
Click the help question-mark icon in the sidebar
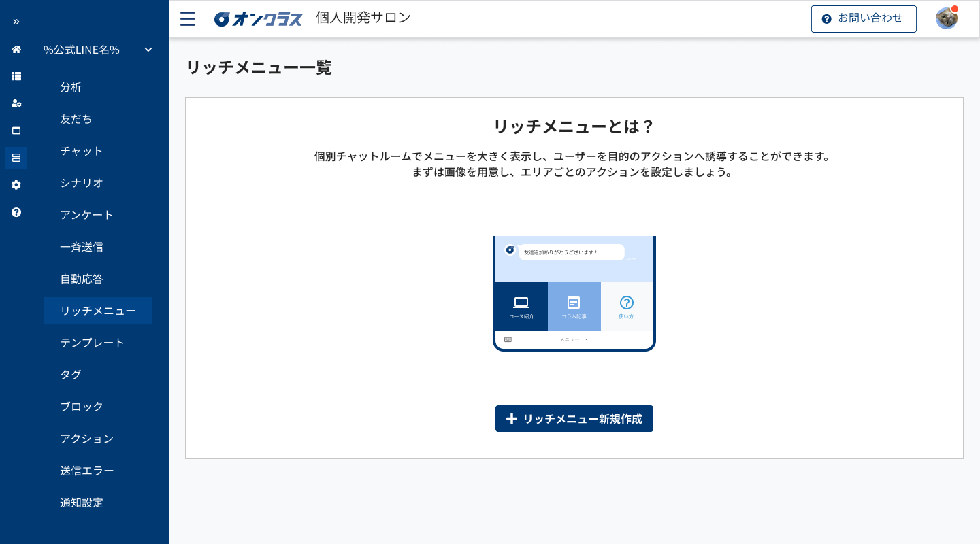point(16,212)
